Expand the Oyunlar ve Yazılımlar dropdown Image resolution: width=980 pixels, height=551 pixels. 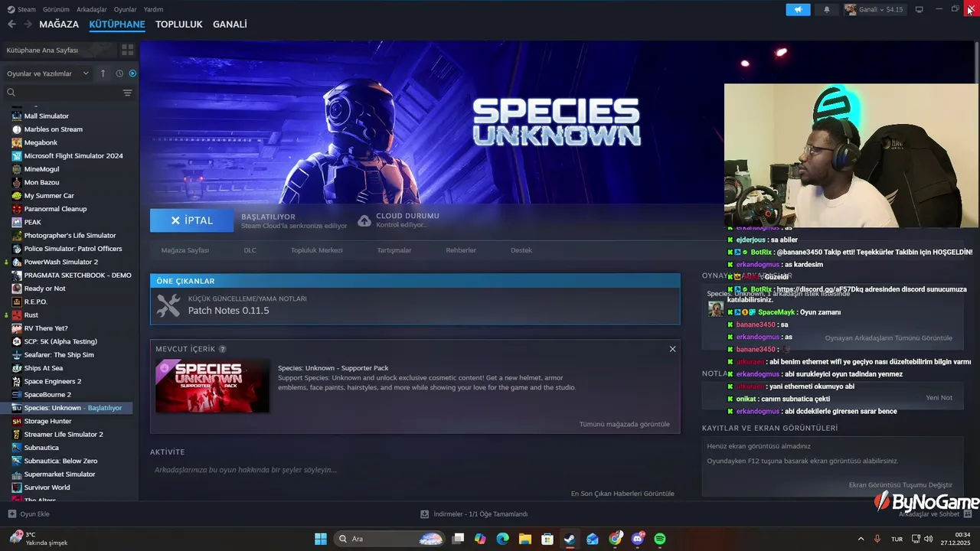point(47,73)
